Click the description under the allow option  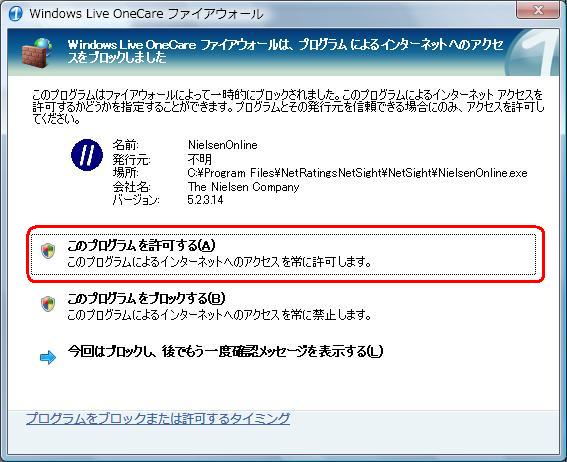(x=219, y=261)
